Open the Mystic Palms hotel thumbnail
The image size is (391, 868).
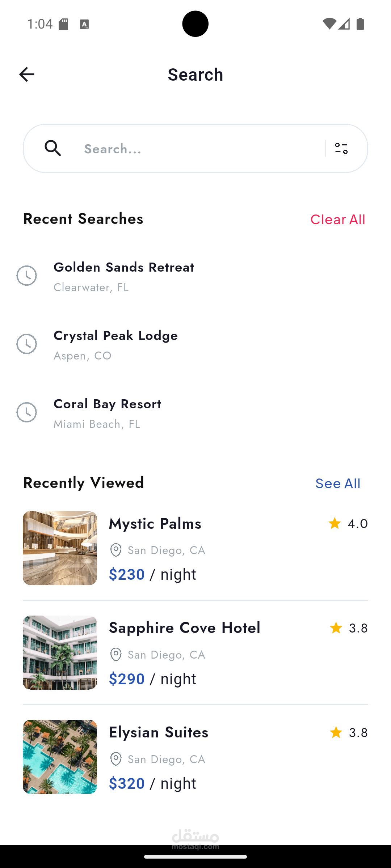[60, 548]
